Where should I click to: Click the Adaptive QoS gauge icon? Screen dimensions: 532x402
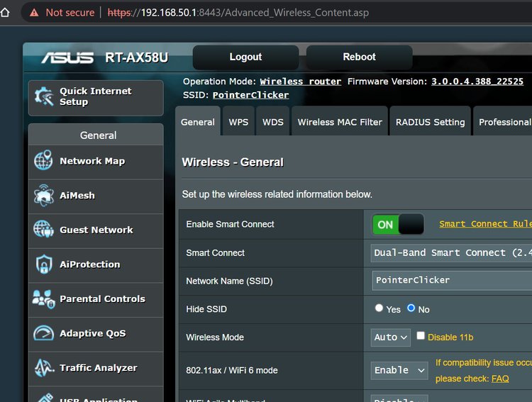(x=43, y=333)
